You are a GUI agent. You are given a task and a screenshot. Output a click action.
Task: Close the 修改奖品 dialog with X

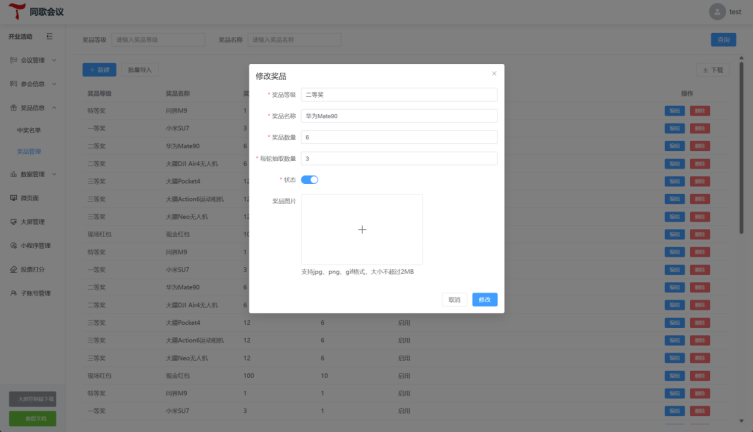494,73
